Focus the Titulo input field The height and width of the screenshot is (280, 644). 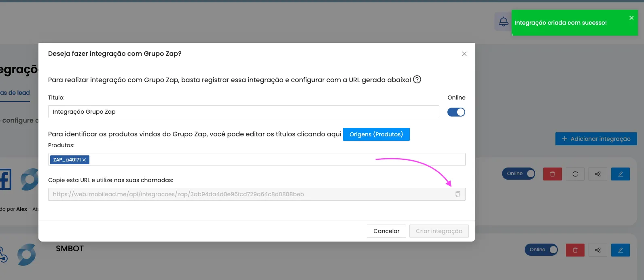pyautogui.click(x=244, y=112)
